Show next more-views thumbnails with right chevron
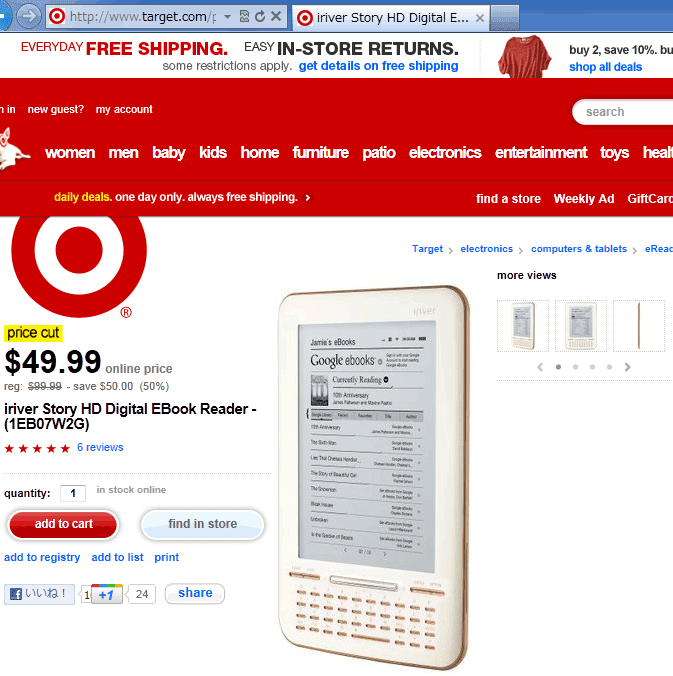Image resolution: width=673 pixels, height=676 pixels. coord(627,367)
